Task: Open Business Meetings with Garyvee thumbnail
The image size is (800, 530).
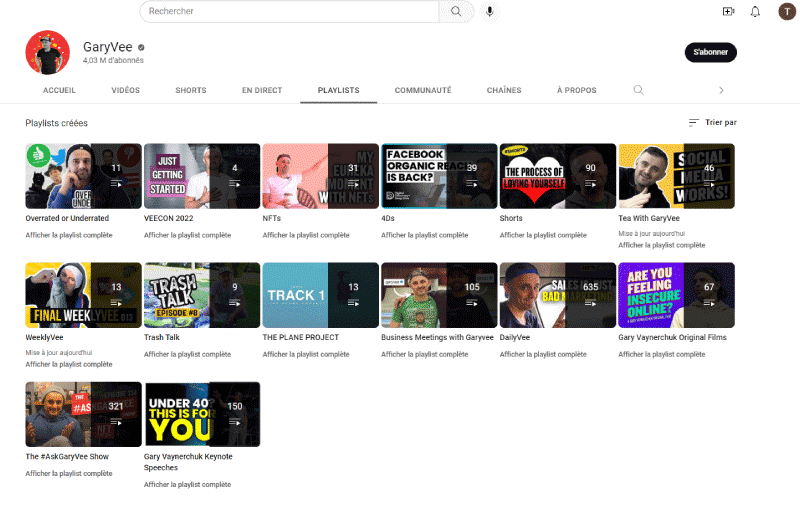Action: [x=439, y=295]
